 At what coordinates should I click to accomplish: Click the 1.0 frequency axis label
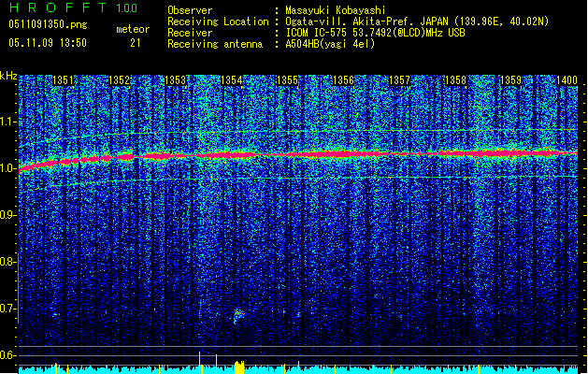[x=8, y=168]
